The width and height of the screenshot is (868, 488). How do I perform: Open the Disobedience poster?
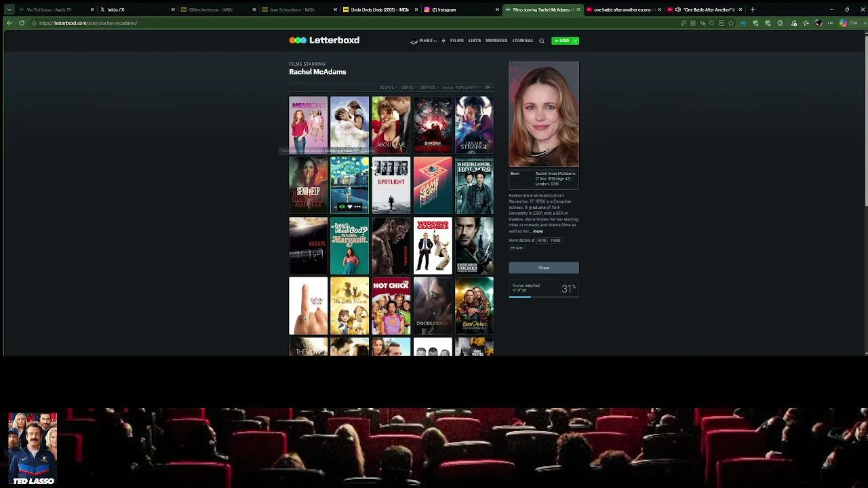pos(433,306)
